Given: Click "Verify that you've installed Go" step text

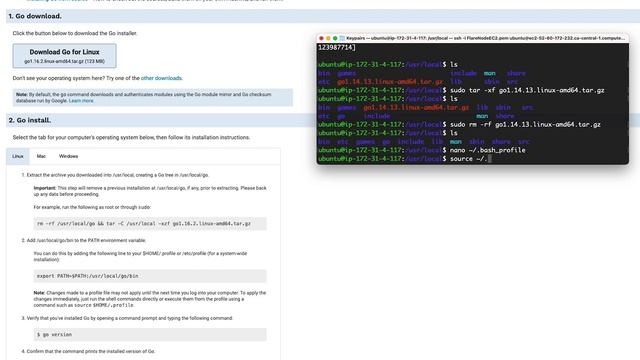Looking at the screenshot, I should pos(130,318).
